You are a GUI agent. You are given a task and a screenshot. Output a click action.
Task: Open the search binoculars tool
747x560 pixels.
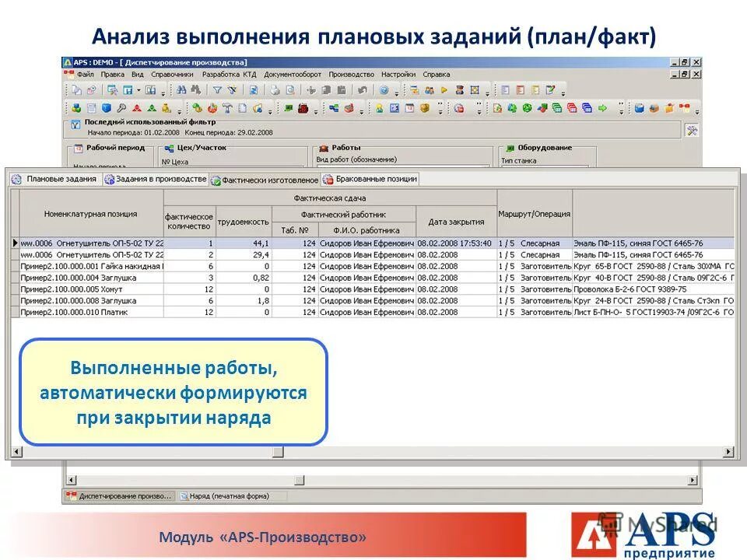pos(182,91)
